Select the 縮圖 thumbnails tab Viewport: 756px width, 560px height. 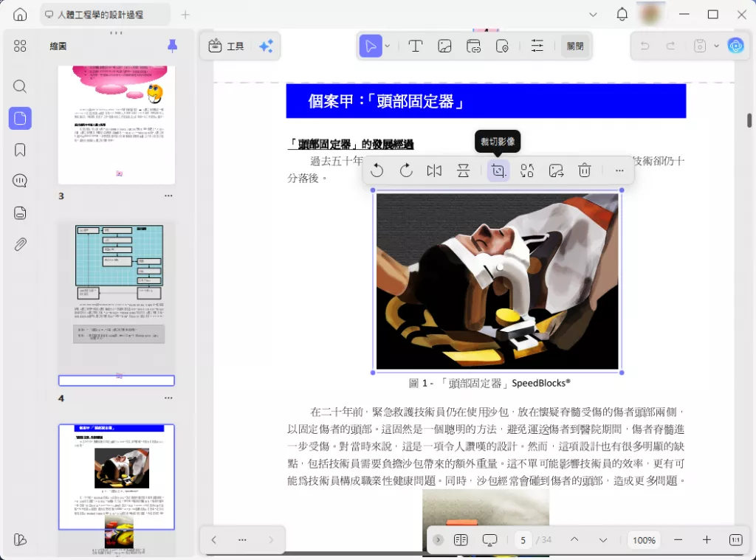click(58, 46)
